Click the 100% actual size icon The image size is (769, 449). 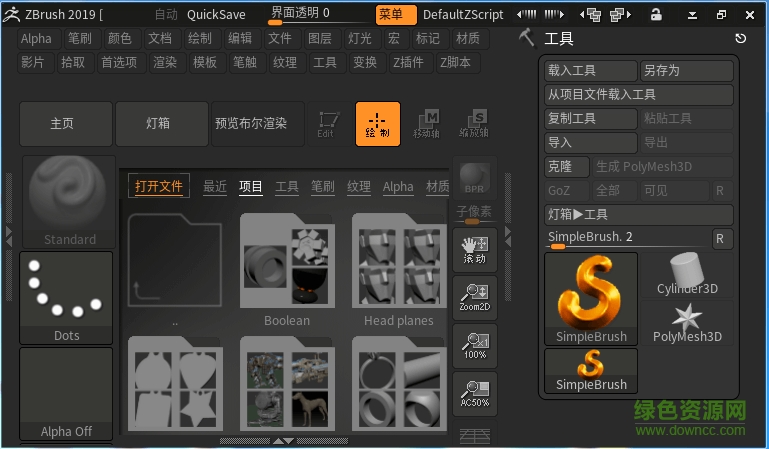tap(474, 345)
